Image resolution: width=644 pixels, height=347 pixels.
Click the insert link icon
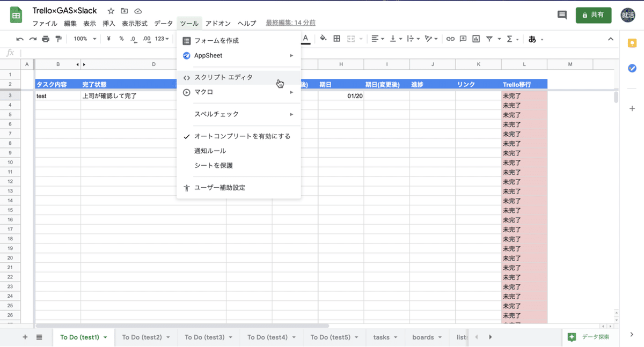pyautogui.click(x=450, y=39)
